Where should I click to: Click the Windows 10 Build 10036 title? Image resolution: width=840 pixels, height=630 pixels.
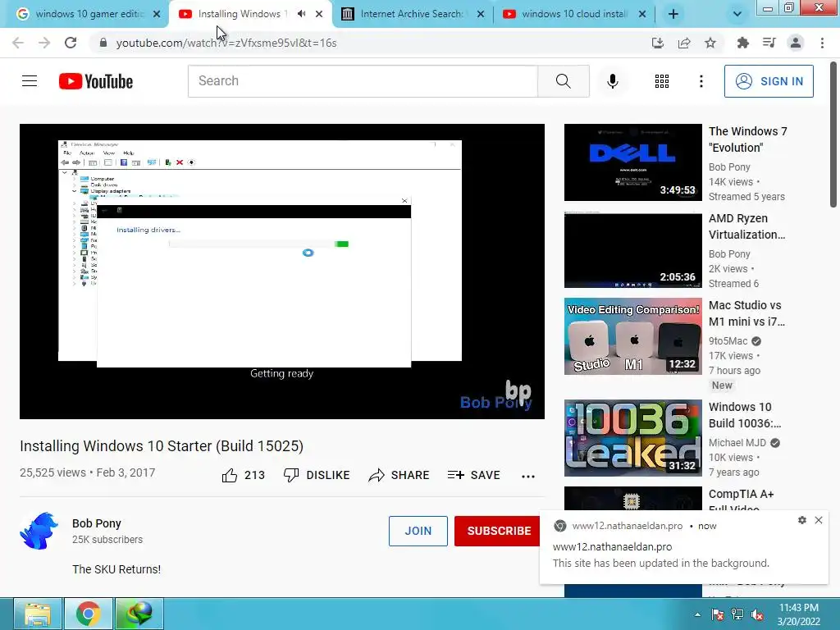coord(745,415)
